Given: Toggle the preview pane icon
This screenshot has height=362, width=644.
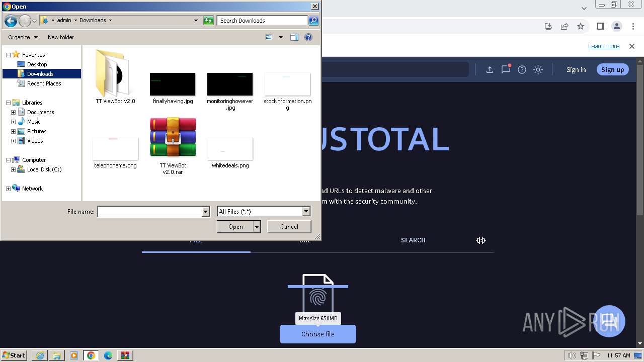Looking at the screenshot, I should [294, 37].
